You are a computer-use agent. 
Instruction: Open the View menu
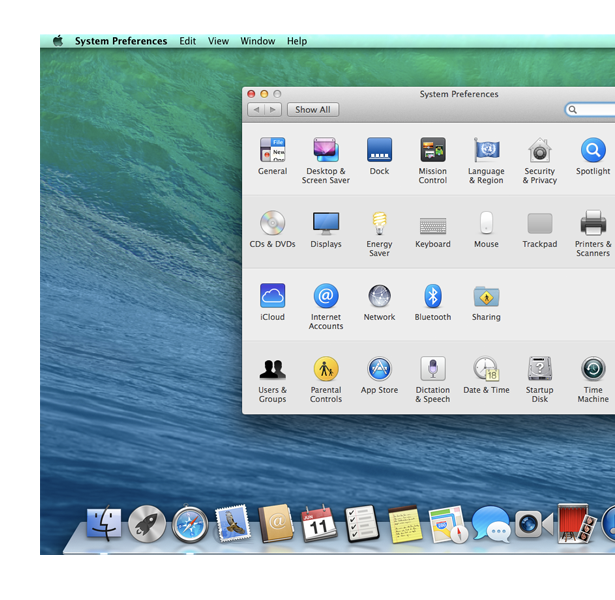[x=218, y=41]
